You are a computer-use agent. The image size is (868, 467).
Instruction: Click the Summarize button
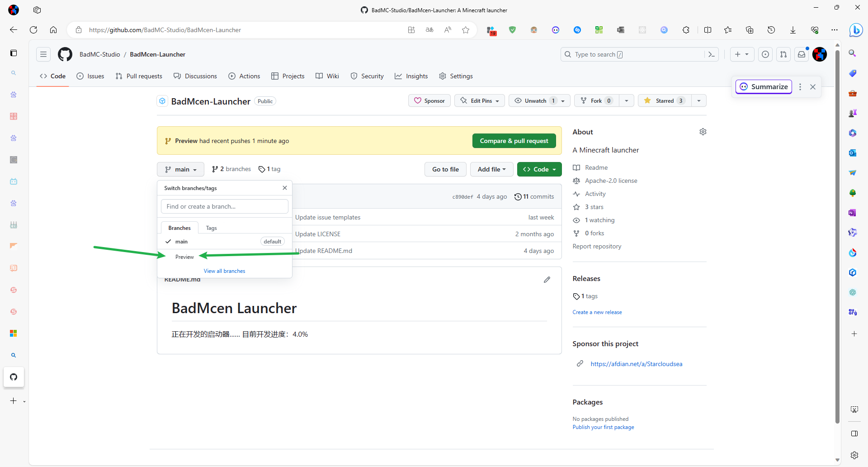tap(764, 87)
